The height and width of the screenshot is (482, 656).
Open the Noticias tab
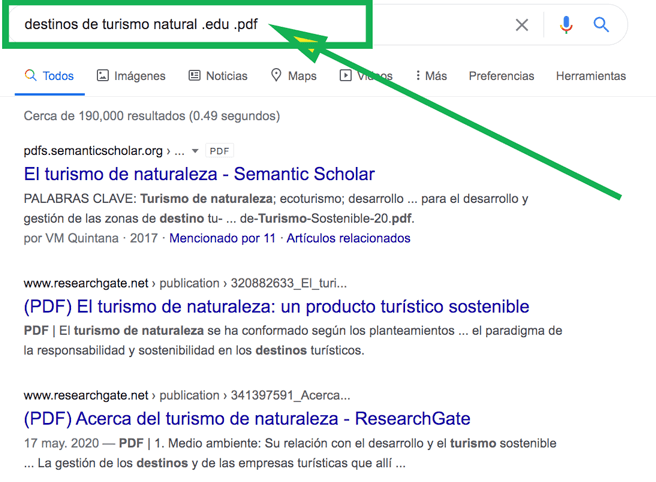[218, 76]
